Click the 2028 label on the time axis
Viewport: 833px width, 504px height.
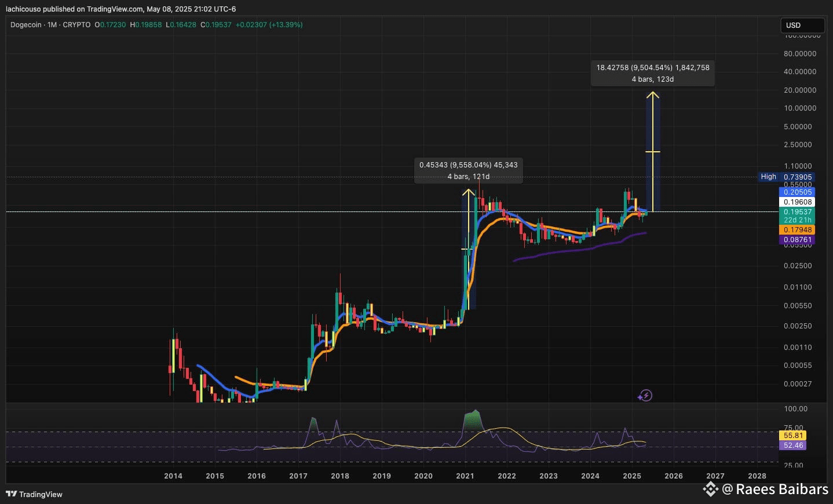(757, 476)
